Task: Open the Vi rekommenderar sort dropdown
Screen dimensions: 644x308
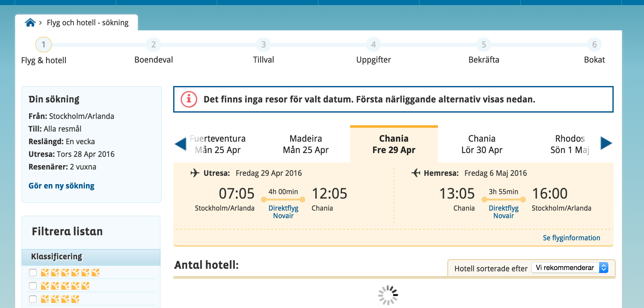Action: coord(569,268)
